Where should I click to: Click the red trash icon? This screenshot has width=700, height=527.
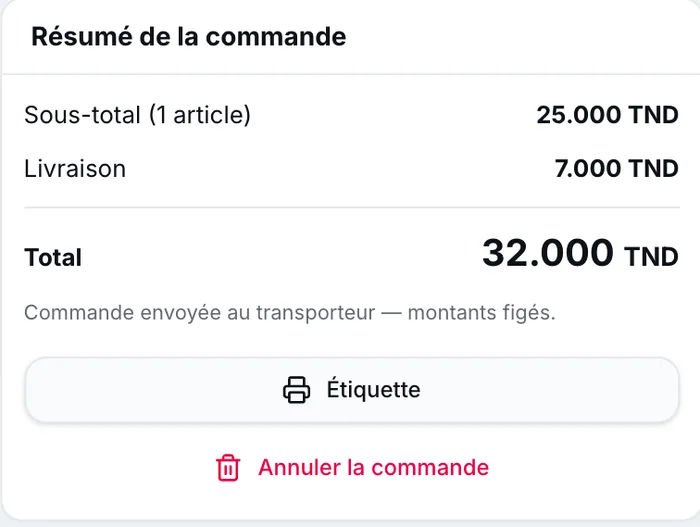228,468
